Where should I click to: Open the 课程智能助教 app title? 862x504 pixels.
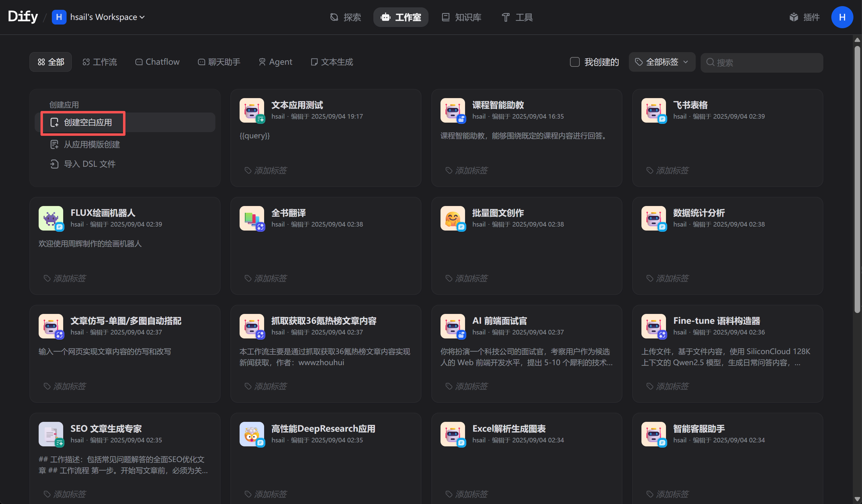point(498,105)
